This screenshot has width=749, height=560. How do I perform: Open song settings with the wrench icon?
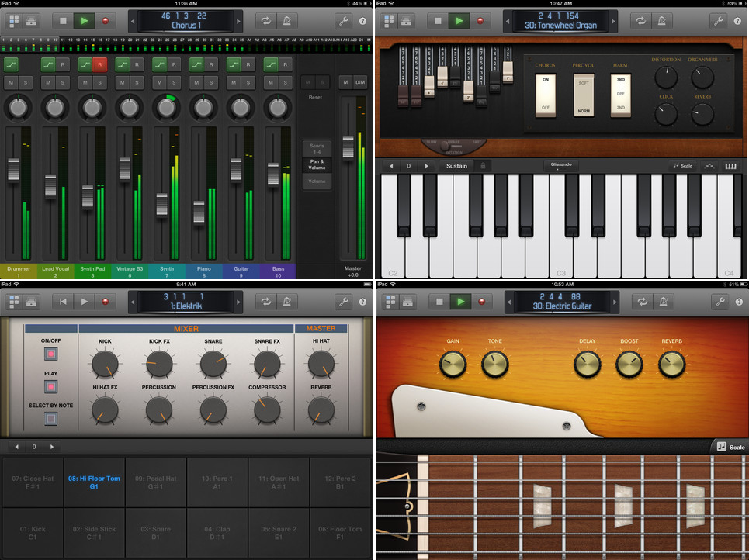(343, 21)
